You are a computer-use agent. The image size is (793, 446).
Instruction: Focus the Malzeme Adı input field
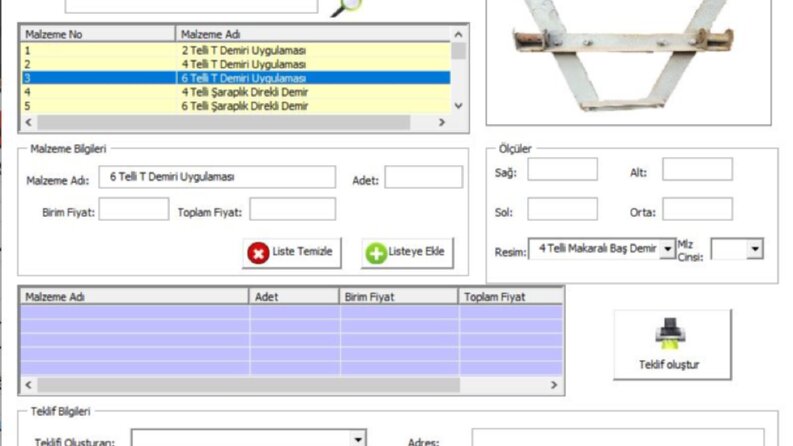pyautogui.click(x=217, y=177)
